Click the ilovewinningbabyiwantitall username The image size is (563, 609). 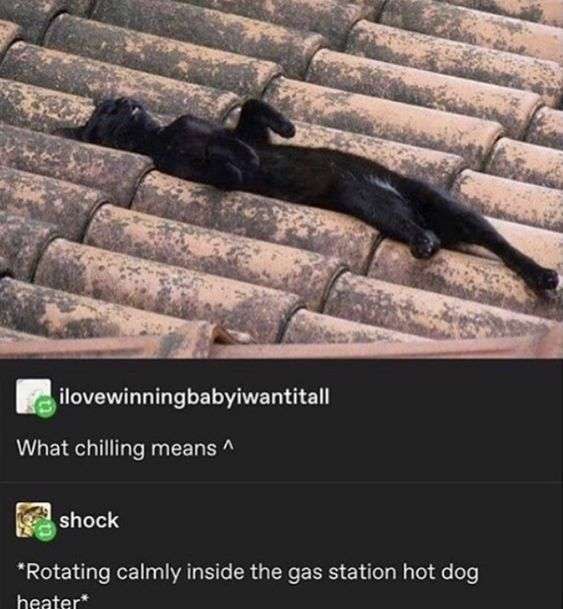194,397
